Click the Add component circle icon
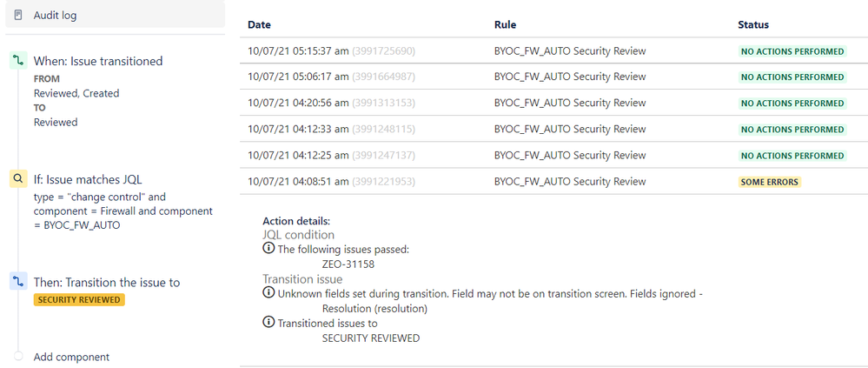This screenshot has width=868, height=368. (18, 357)
